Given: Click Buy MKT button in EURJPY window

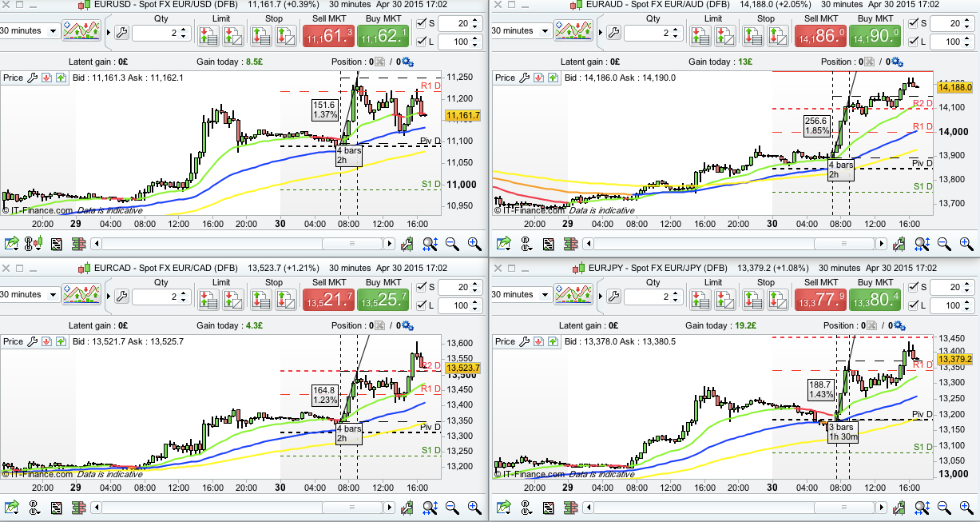Looking at the screenshot, I should [x=875, y=300].
